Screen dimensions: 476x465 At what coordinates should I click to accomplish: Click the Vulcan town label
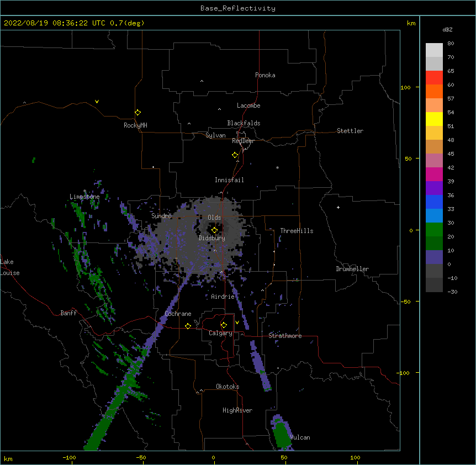point(300,437)
